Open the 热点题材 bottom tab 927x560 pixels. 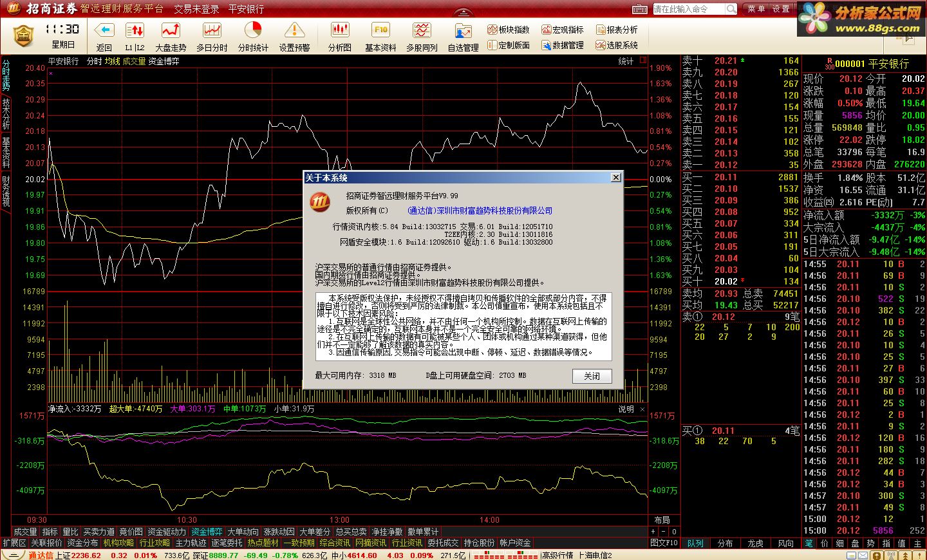(x=263, y=543)
